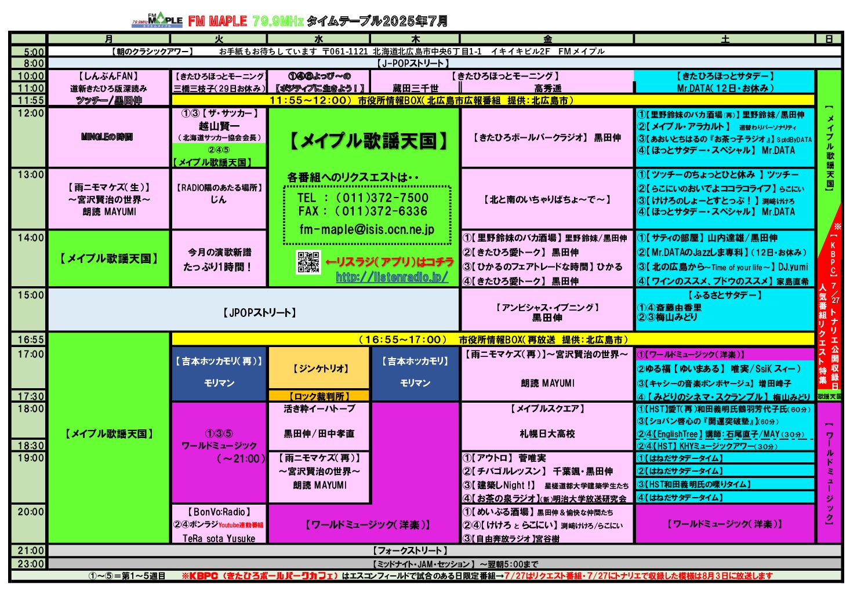Click the キャシーの音楽ボンボヤージュ line
Image resolution: width=868 pixels, height=613 pixels.
coord(714,384)
